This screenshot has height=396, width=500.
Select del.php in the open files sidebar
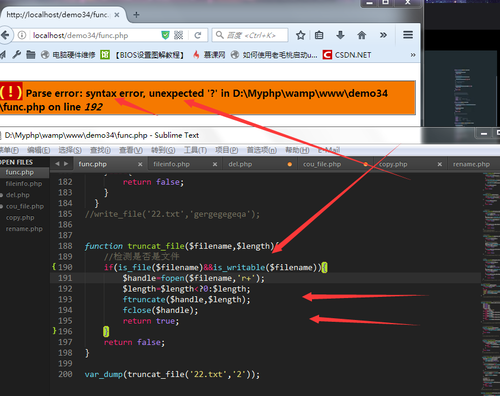pyautogui.click(x=18, y=195)
